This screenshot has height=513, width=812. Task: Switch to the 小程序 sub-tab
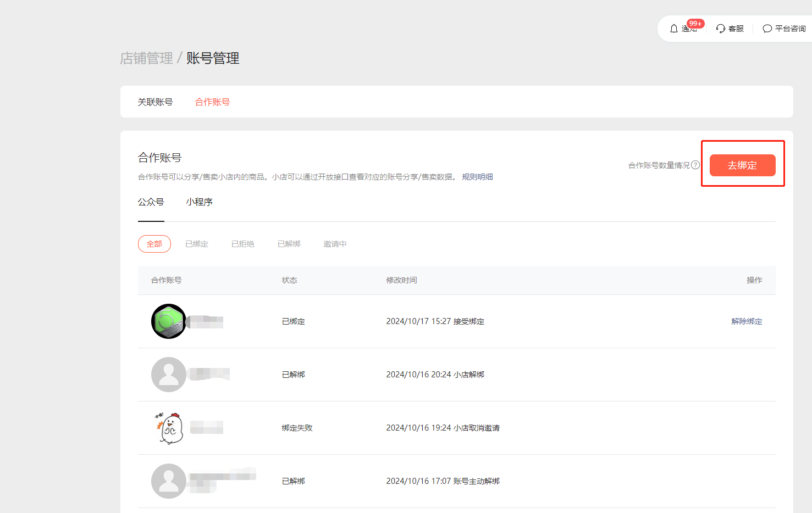[x=200, y=202]
